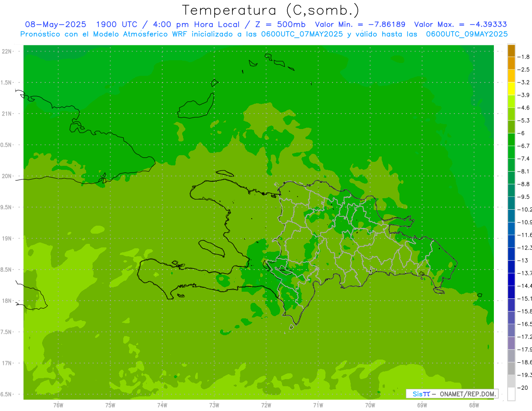Image resolution: width=532 pixels, height=411 pixels.
Task: Click the '17N' latitude label
Action: pyautogui.click(x=7, y=363)
